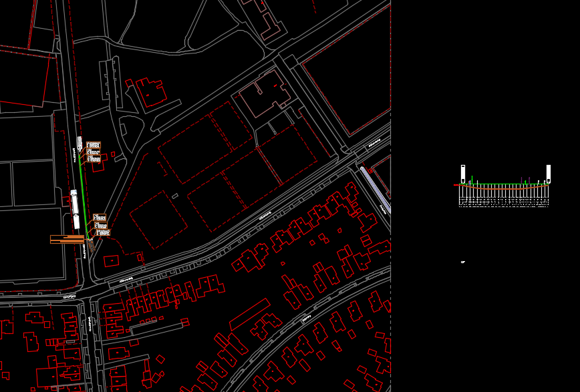Screen dimensions: 580x392
Task: Select the orange striped table left of the road
Action: coord(67,239)
